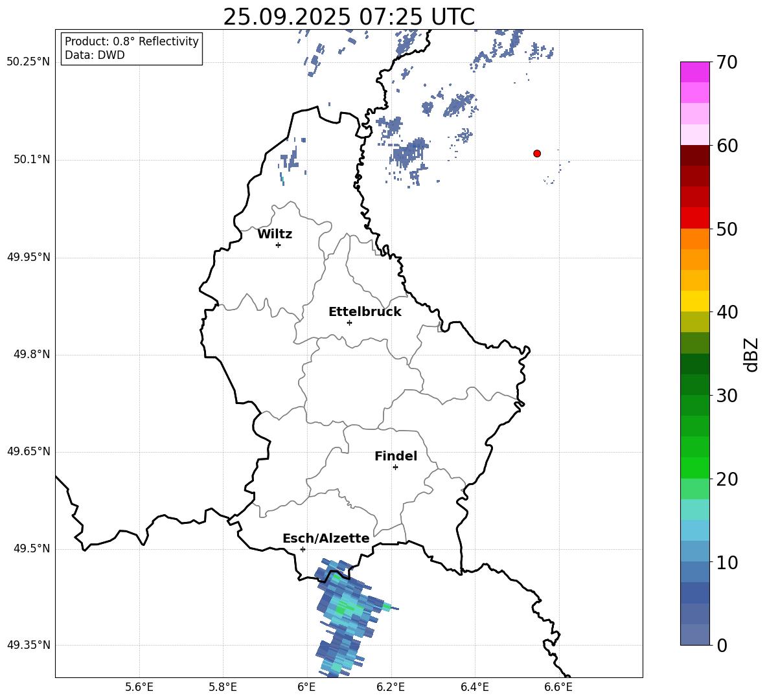Click the colorbar 30 tick label

(727, 396)
